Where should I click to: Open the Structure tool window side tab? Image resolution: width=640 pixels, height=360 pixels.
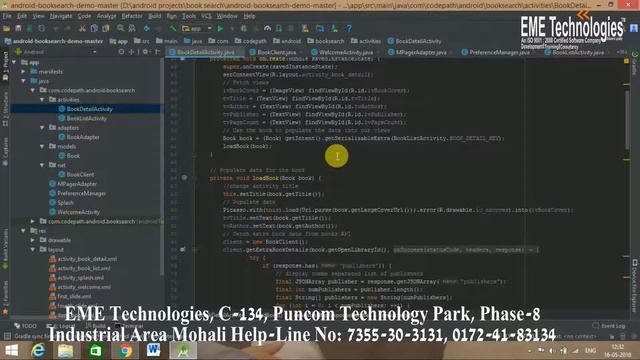click(x=5, y=109)
